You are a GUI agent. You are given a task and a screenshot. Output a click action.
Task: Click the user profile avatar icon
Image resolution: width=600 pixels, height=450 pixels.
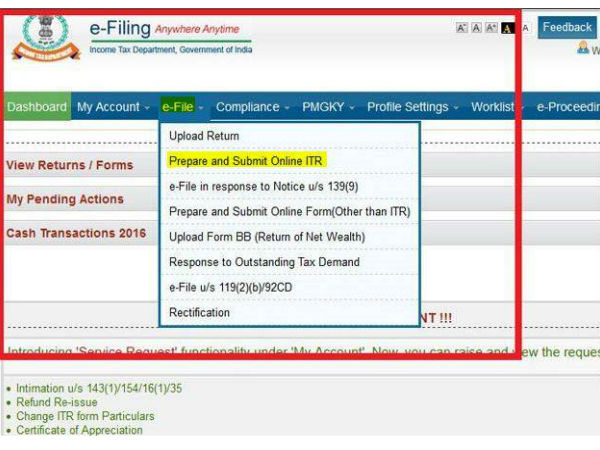[582, 48]
